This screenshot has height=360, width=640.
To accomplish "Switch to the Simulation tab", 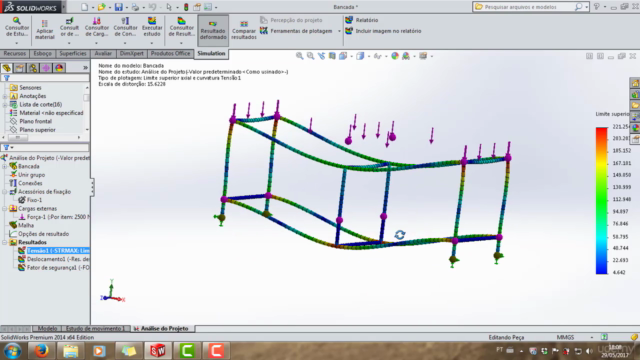I will click(211, 53).
